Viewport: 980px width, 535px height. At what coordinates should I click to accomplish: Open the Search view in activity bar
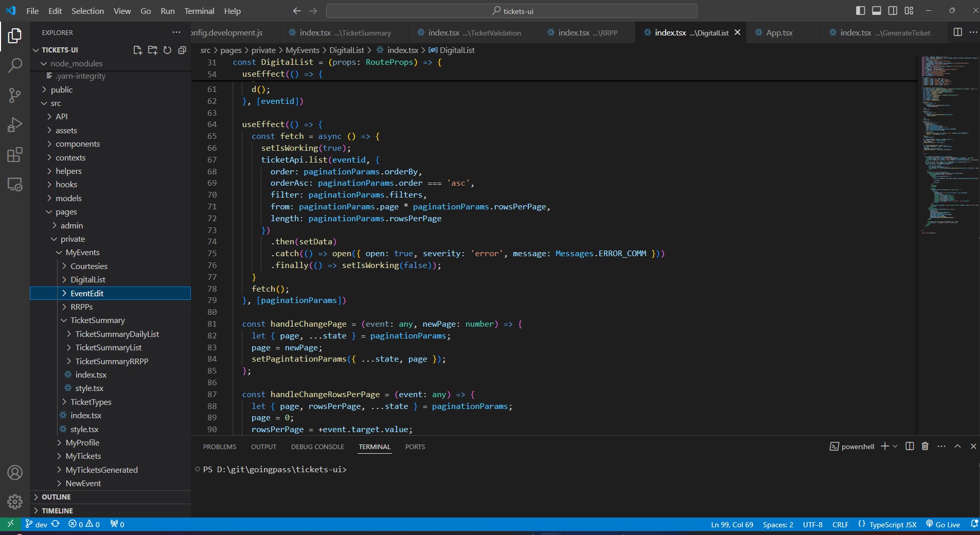point(15,65)
